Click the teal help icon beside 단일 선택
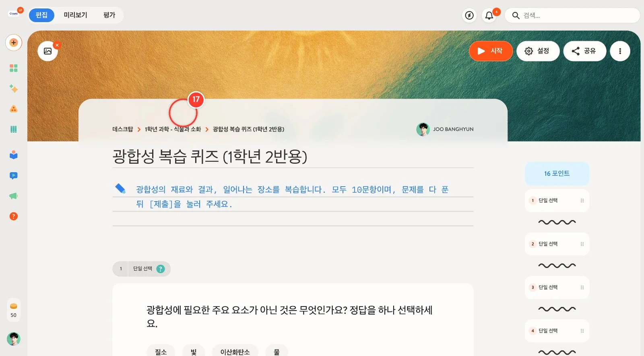This screenshot has height=356, width=644. tap(161, 269)
